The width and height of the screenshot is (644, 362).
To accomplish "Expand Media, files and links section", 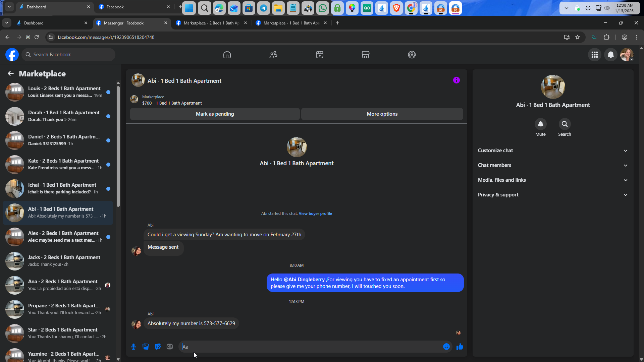I will (x=552, y=180).
